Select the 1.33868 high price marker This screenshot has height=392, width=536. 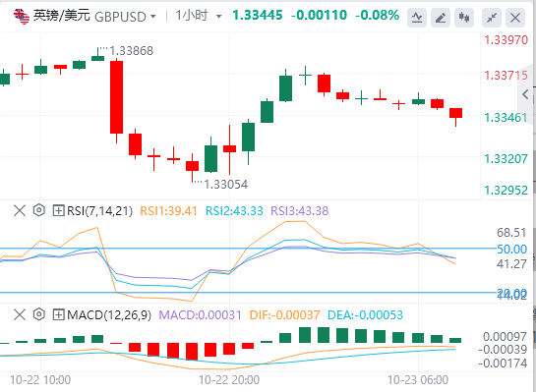click(131, 51)
